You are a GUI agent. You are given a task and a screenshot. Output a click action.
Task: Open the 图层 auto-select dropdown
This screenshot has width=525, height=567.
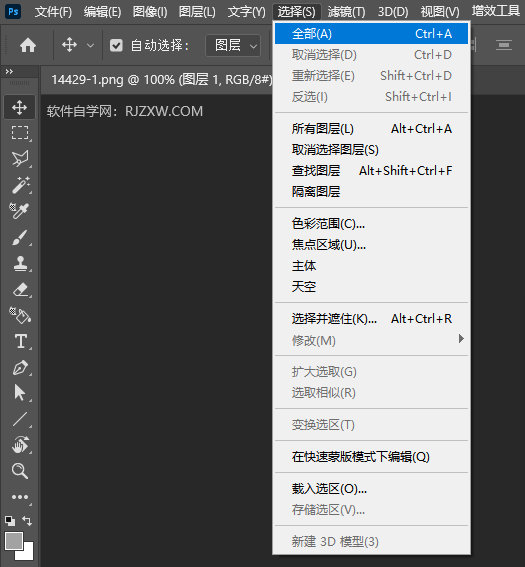coord(233,46)
